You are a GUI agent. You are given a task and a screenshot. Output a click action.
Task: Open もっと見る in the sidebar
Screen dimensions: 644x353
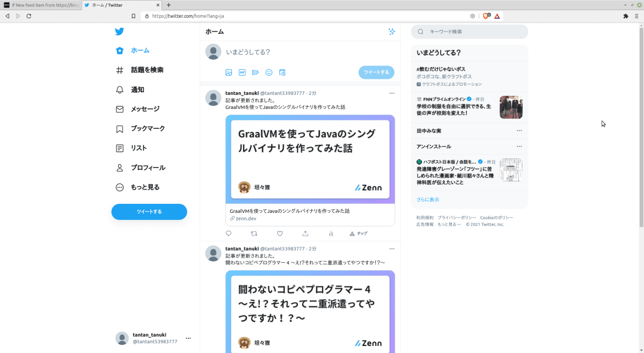pyautogui.click(x=119, y=187)
